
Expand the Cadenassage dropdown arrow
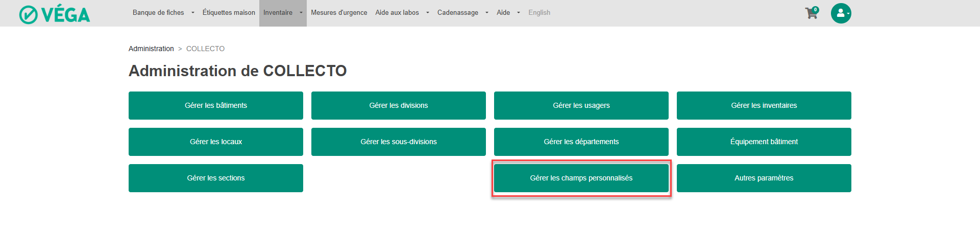(487, 13)
